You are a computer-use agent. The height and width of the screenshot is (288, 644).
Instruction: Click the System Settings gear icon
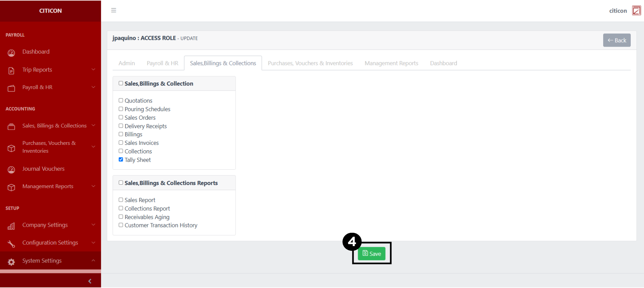tap(11, 262)
